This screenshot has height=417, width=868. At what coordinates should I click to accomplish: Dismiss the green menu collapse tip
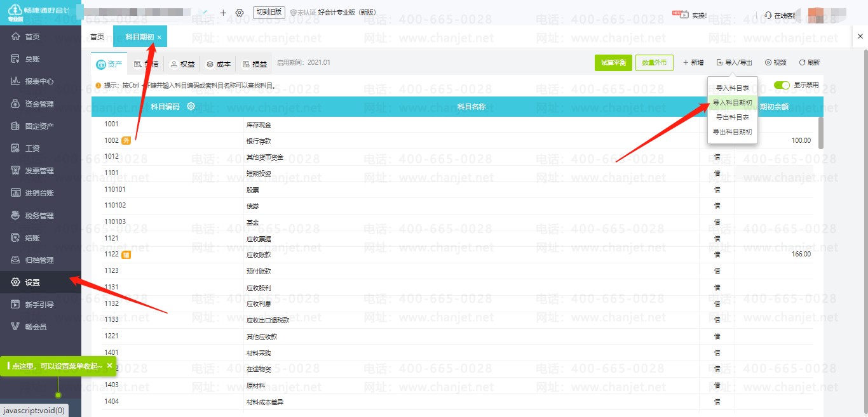109,366
